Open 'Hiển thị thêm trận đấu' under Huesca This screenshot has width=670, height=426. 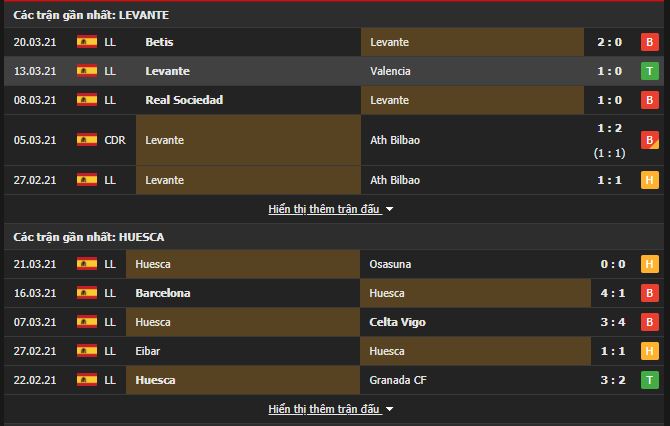pos(324,409)
